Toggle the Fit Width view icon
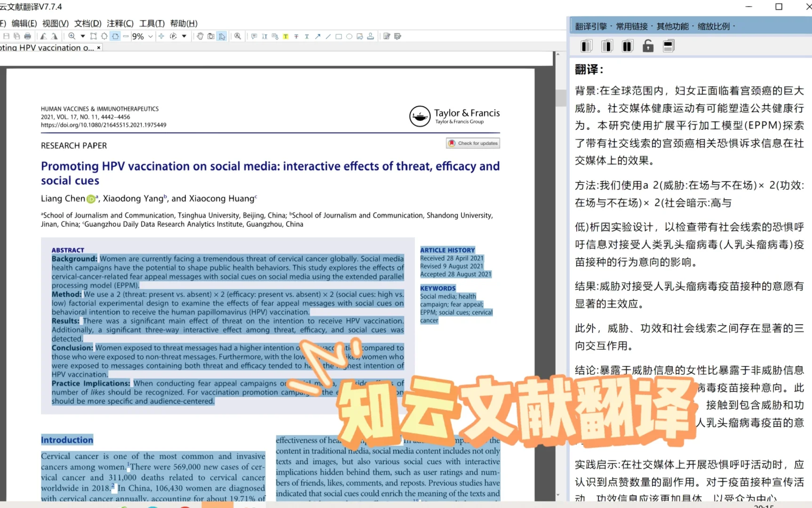 (x=115, y=36)
